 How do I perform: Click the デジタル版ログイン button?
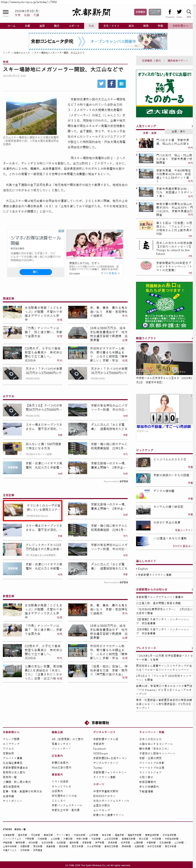(x=155, y=12)
